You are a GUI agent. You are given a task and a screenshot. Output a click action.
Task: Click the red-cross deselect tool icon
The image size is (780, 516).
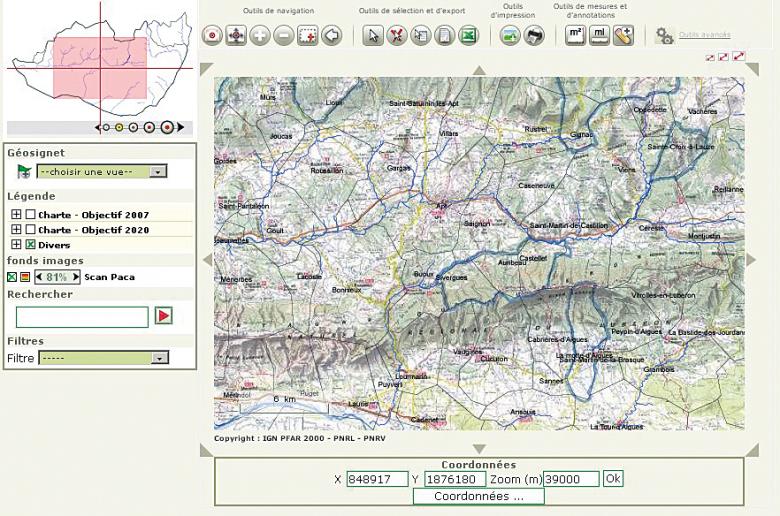click(x=396, y=35)
